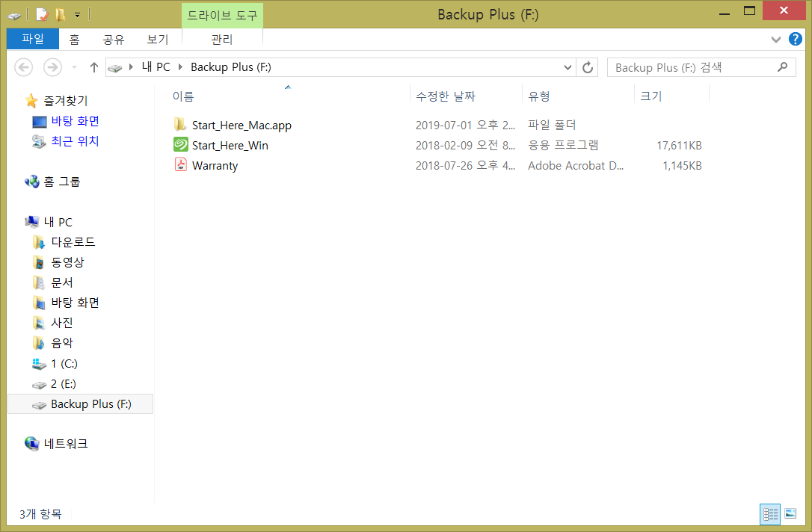Click the 즐겨찾기 star icon
The width and height of the screenshot is (812, 532).
pyautogui.click(x=31, y=100)
